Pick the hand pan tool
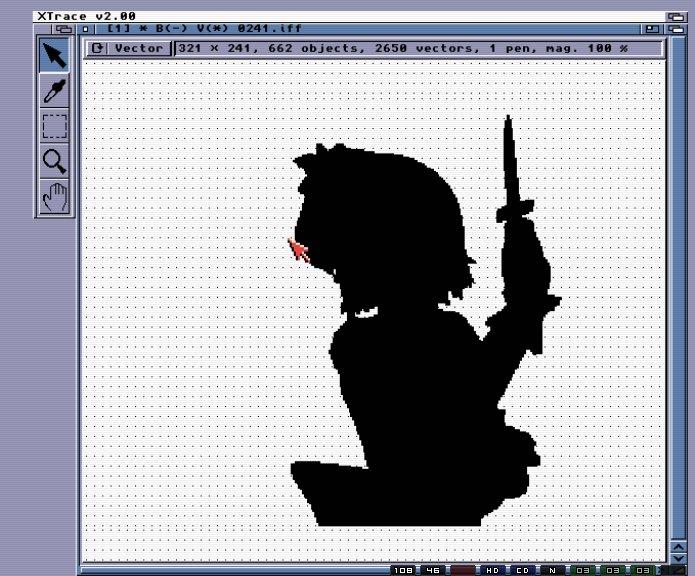This screenshot has height=576, width=695. (54, 197)
